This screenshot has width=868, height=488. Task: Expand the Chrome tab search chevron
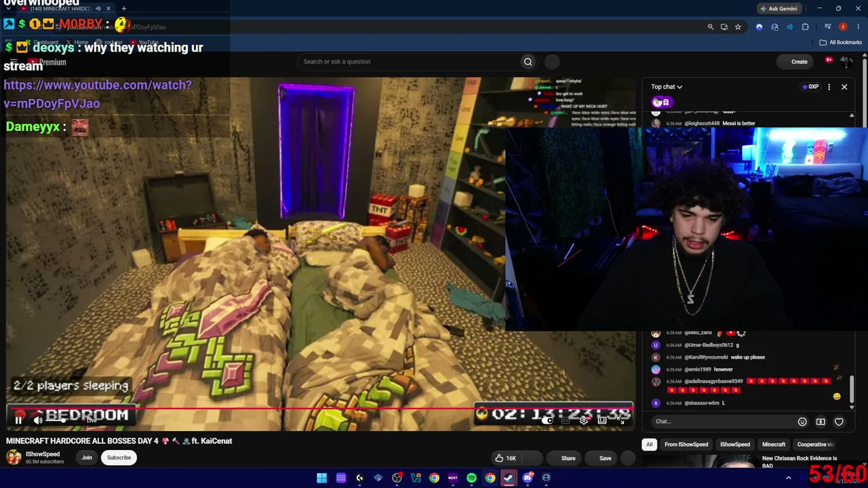(x=7, y=9)
